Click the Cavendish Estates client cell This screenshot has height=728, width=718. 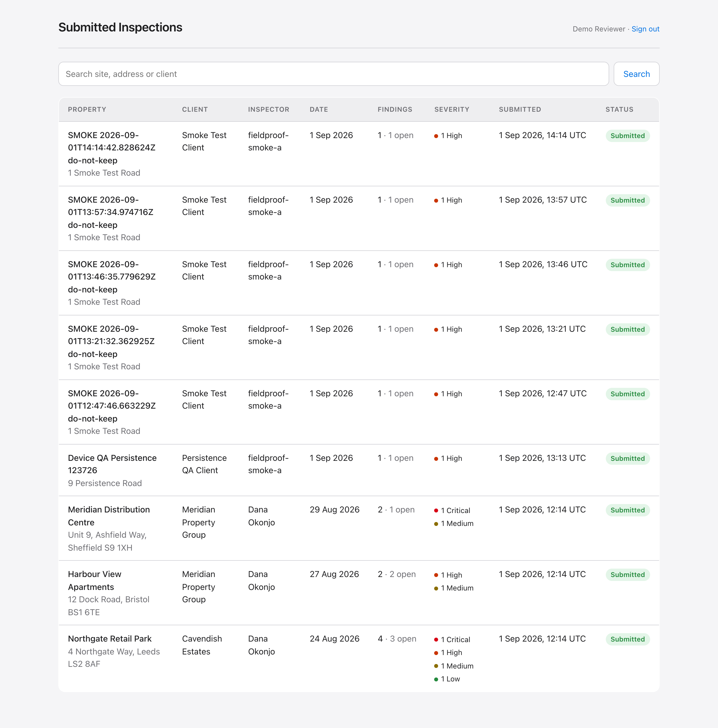point(202,645)
